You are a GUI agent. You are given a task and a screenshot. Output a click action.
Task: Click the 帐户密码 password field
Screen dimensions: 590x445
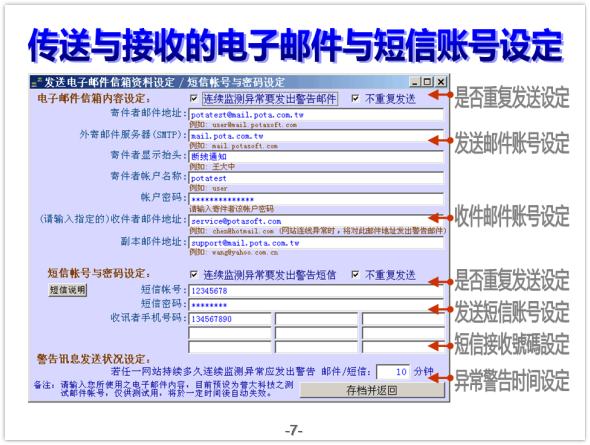point(316,199)
